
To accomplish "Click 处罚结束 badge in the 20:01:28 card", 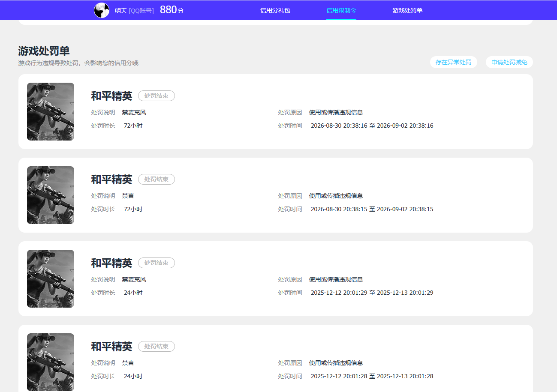I will 157,347.
